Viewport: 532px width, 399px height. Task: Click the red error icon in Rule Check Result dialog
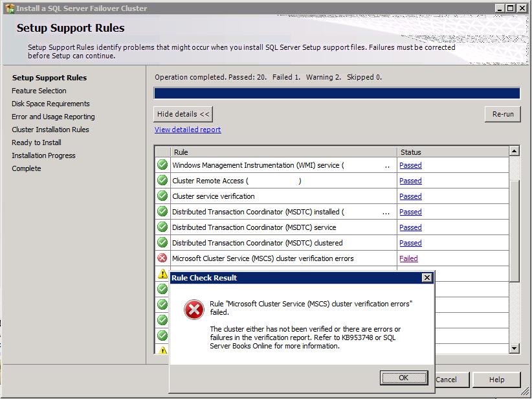[194, 310]
